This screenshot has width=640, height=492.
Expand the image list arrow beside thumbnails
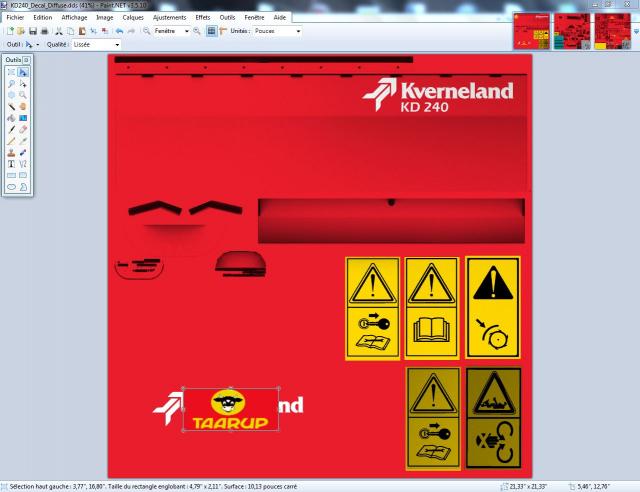click(x=636, y=31)
